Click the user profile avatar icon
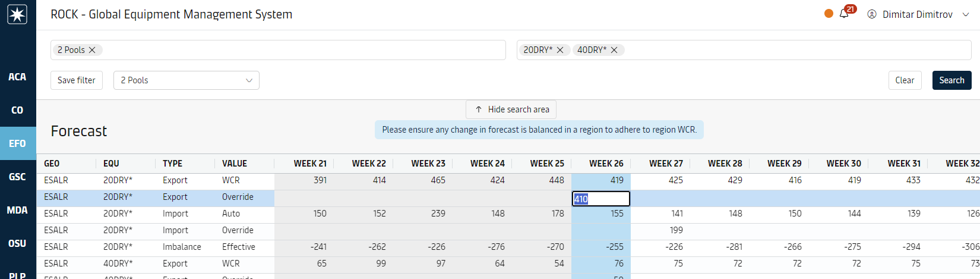The image size is (980, 279). (872, 14)
